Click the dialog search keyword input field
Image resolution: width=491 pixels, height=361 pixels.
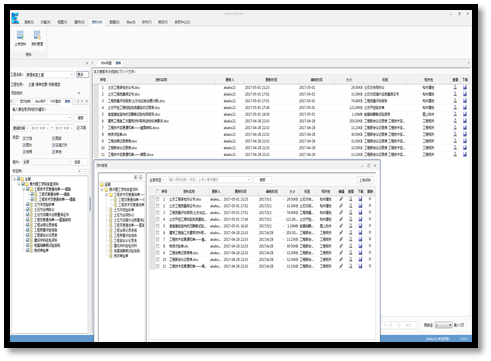click(209, 180)
